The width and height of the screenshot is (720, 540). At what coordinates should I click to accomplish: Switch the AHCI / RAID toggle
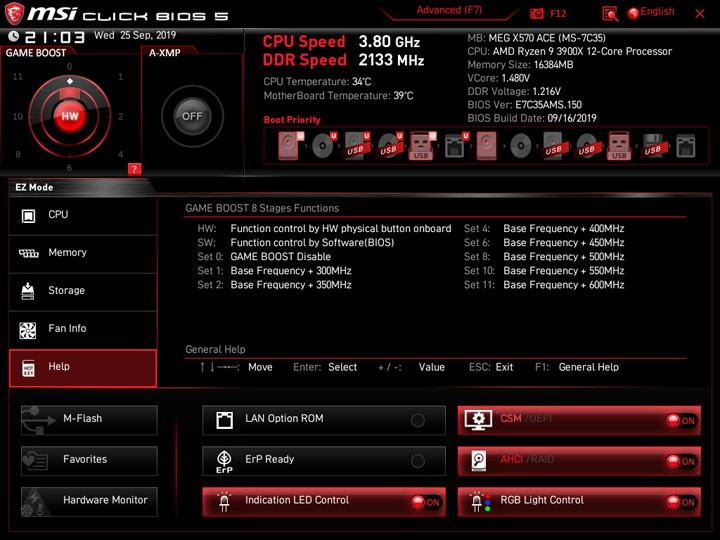point(579,461)
